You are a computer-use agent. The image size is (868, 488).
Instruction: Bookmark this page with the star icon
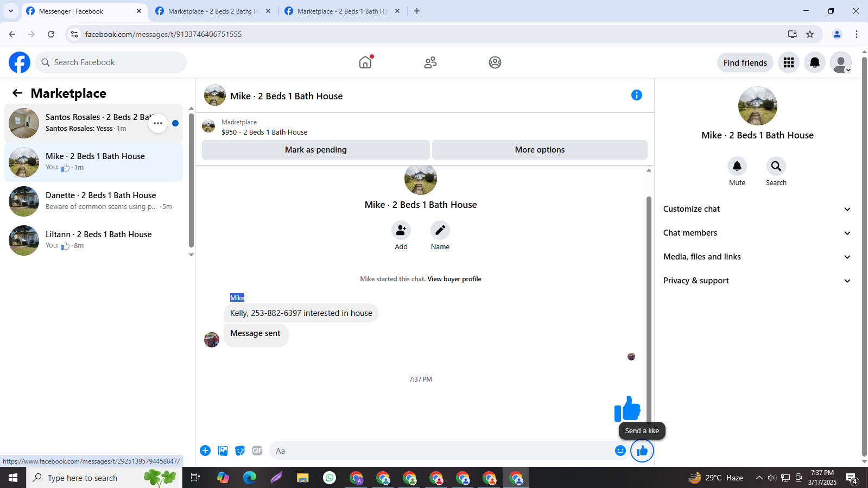tap(810, 34)
